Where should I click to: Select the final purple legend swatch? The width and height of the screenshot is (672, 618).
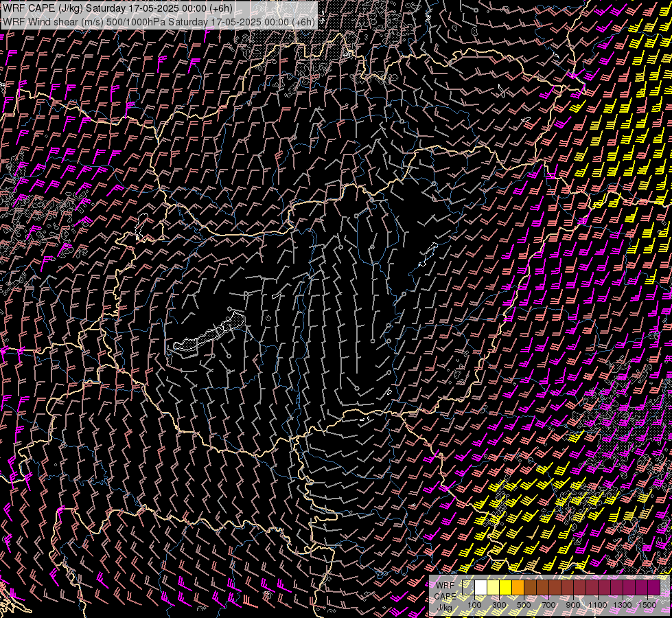653,587
